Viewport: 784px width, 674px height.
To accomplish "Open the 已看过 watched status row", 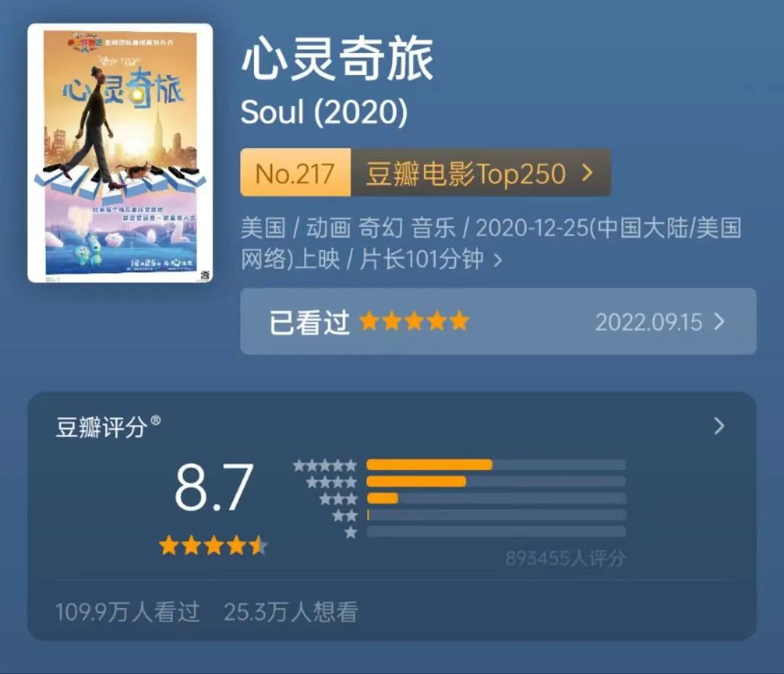I will coord(498,322).
